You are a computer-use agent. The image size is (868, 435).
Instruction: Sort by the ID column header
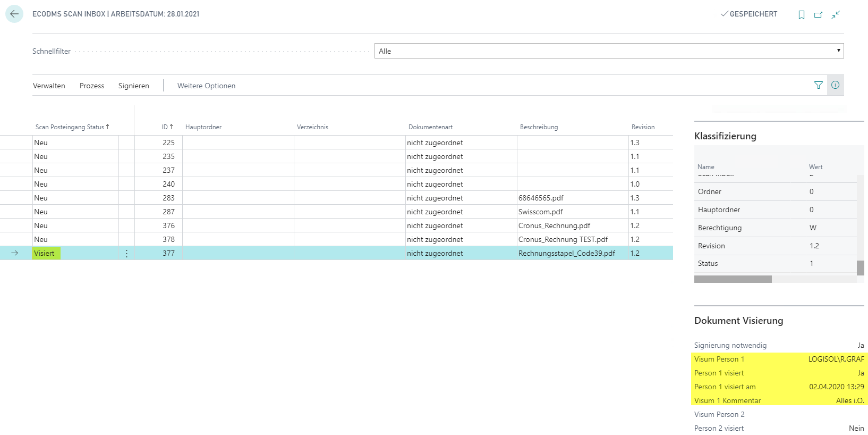click(x=167, y=127)
